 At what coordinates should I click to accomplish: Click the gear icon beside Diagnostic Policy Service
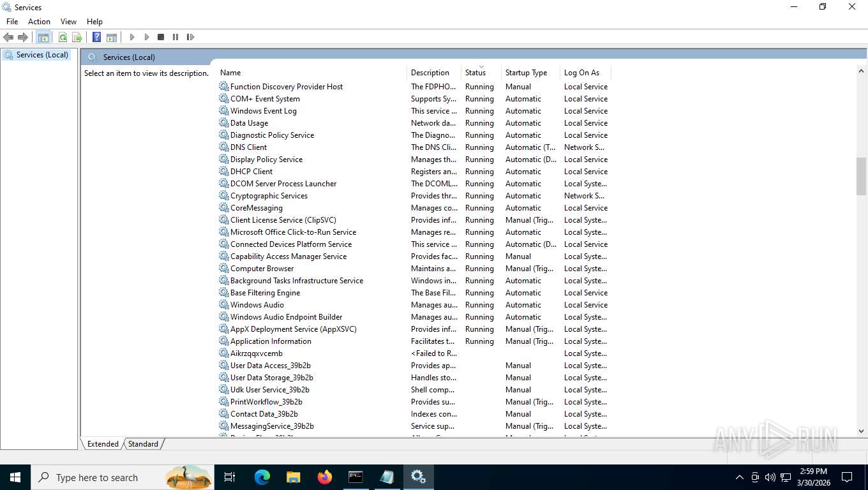[224, 135]
